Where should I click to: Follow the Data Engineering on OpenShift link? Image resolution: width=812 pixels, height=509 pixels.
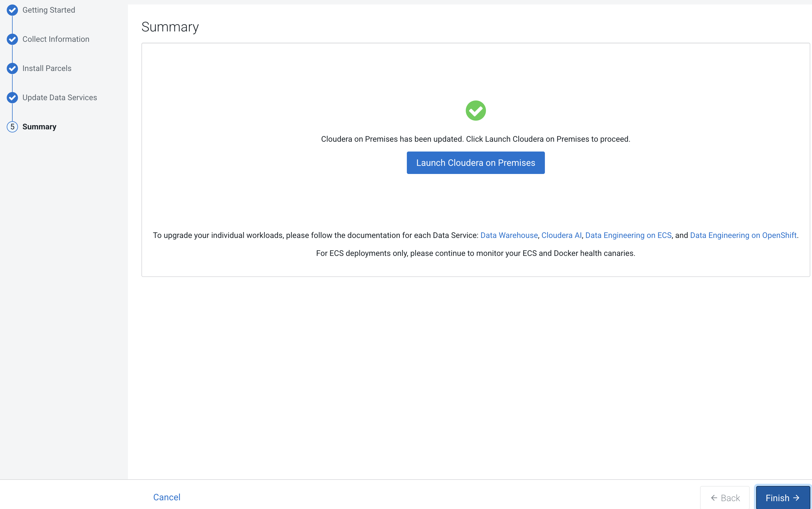coord(743,235)
